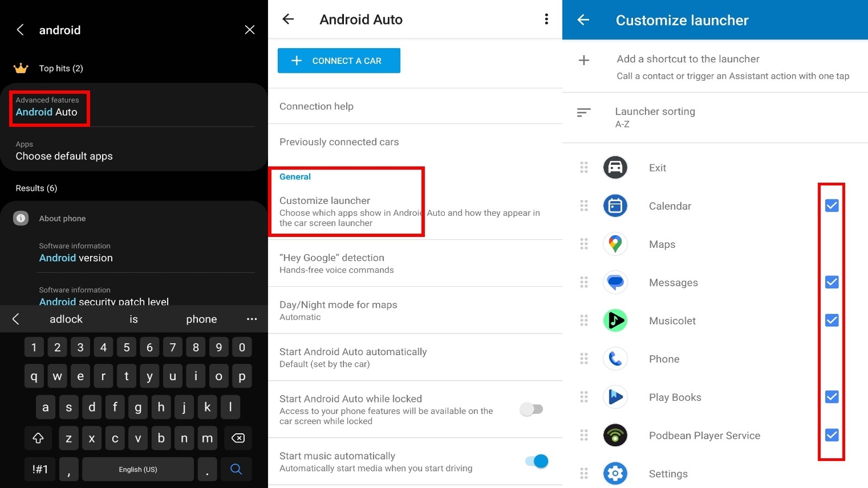Enable Start Android Auto while locked
This screenshot has height=488, width=868.
(531, 409)
